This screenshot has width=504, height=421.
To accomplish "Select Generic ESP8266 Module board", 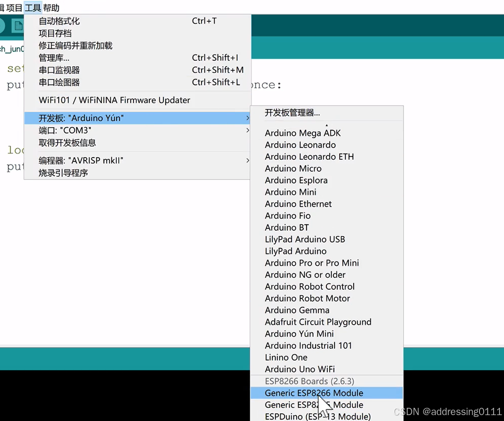I will (x=326, y=393).
